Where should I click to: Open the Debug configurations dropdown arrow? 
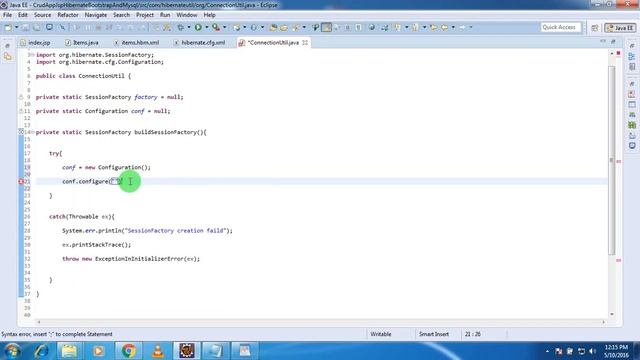click(189, 27)
